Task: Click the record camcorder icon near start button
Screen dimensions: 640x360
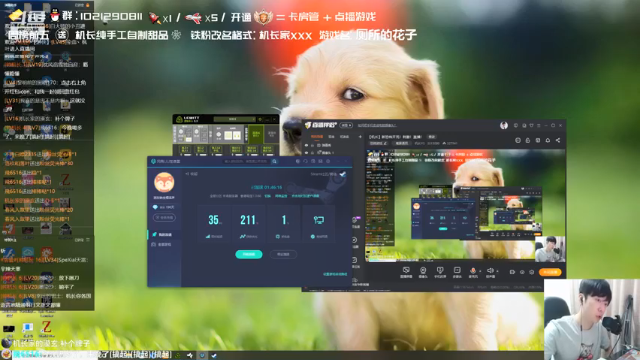Action: pyautogui.click(x=512, y=272)
